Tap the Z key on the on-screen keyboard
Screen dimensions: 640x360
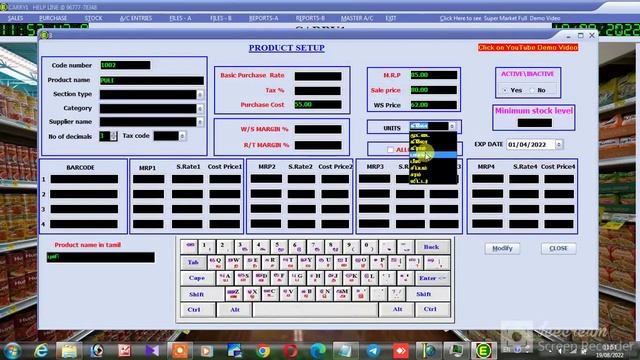233,293
